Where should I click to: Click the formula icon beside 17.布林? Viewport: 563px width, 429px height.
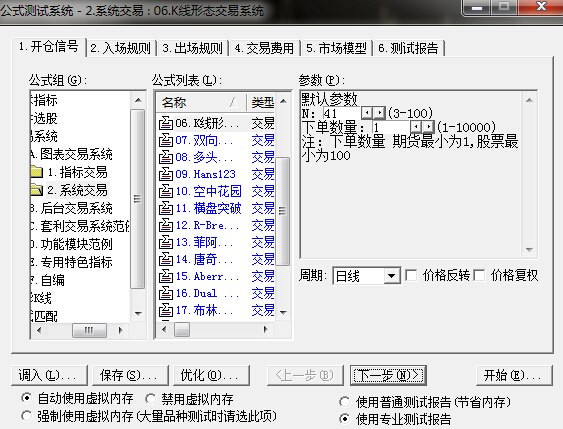pos(166,310)
